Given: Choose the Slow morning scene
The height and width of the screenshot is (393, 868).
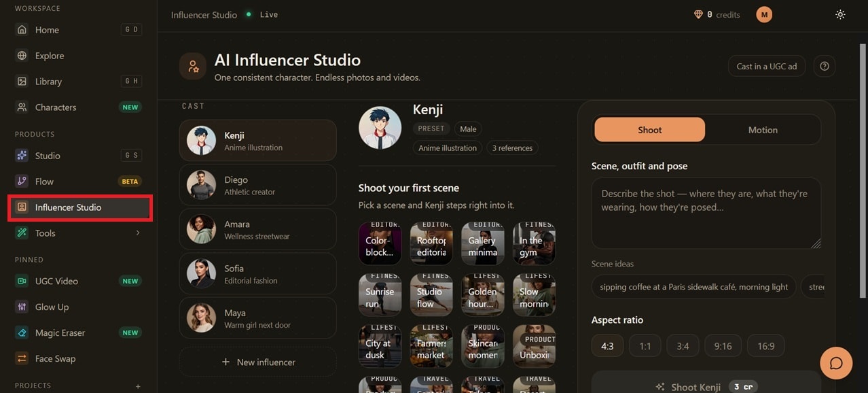Looking at the screenshot, I should pos(534,295).
